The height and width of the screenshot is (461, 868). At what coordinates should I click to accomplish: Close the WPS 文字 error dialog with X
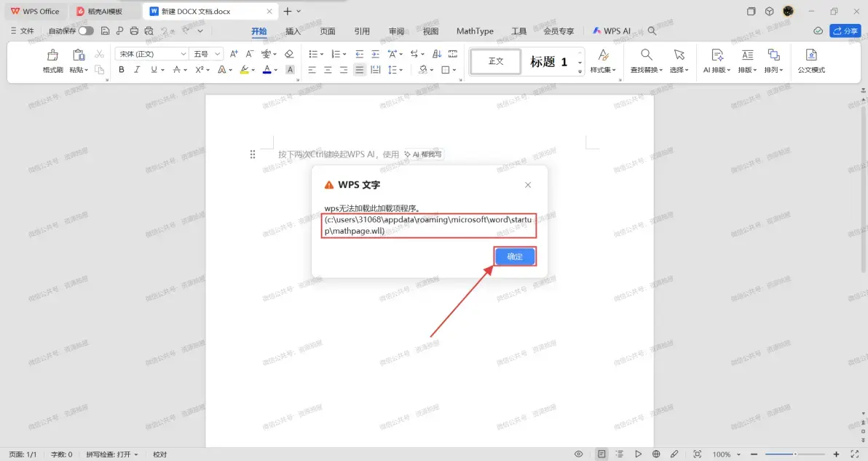point(527,185)
